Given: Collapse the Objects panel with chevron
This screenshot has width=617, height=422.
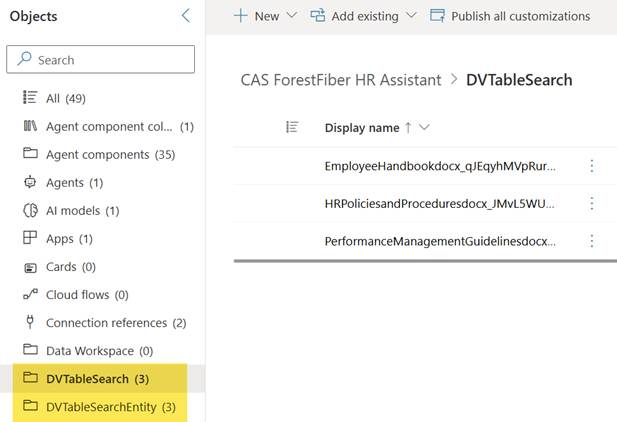Looking at the screenshot, I should tap(186, 16).
